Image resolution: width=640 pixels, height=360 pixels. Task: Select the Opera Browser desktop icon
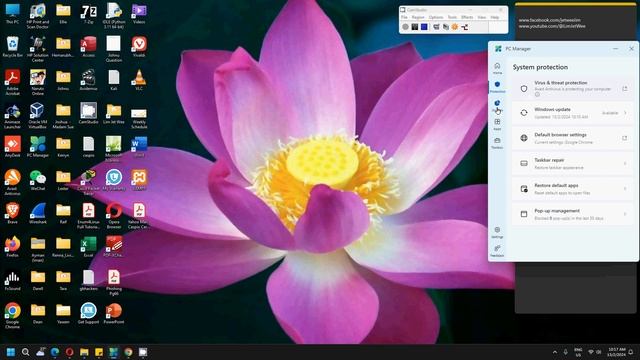click(x=114, y=216)
